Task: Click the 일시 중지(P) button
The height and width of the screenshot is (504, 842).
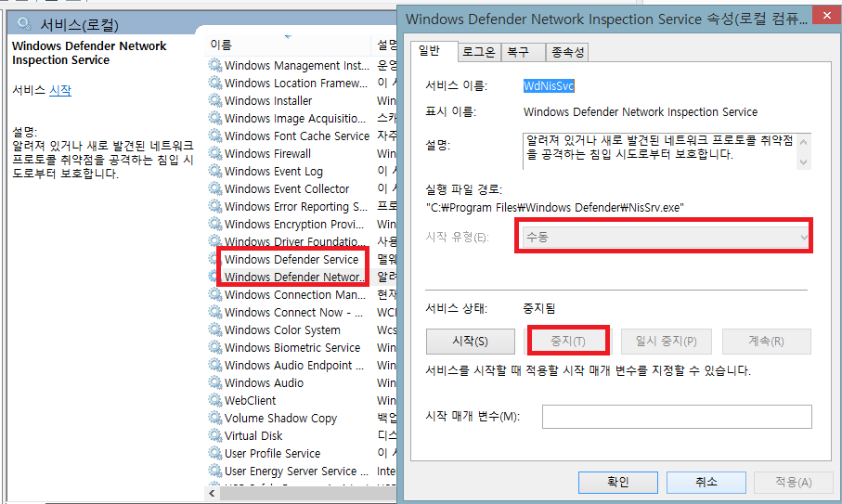Action: [667, 342]
